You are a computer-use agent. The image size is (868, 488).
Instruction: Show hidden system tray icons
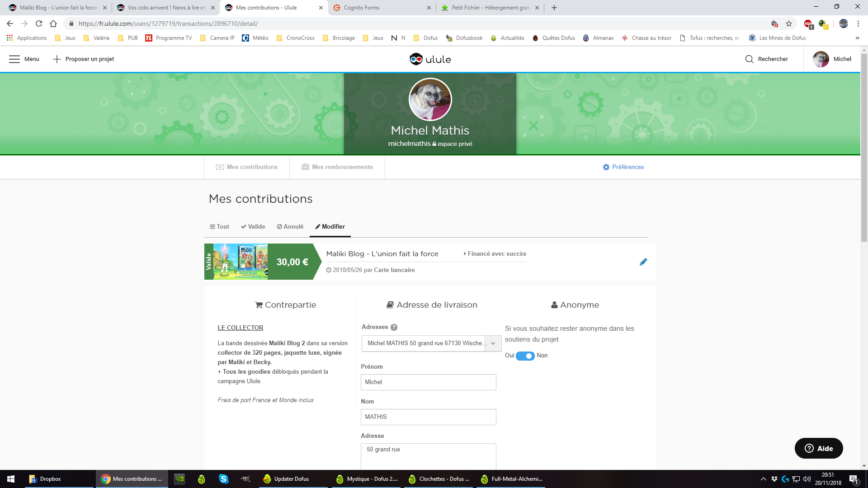pyautogui.click(x=763, y=479)
